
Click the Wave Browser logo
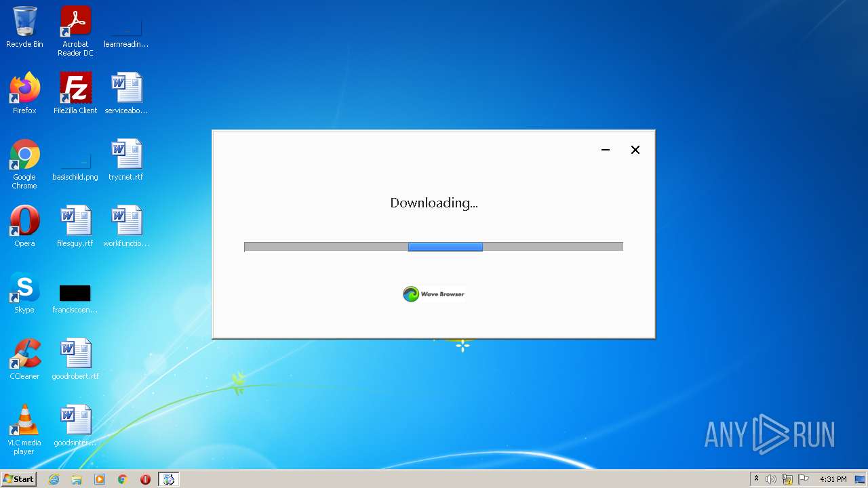pos(434,294)
